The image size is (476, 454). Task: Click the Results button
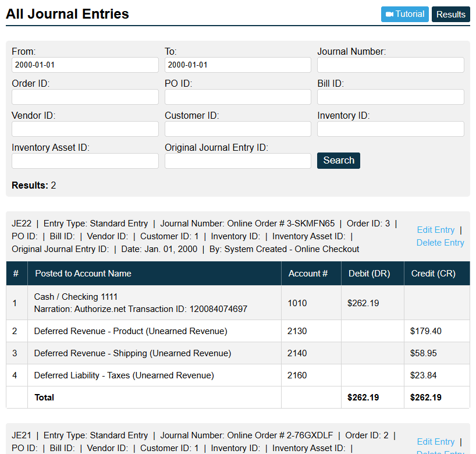coord(451,14)
